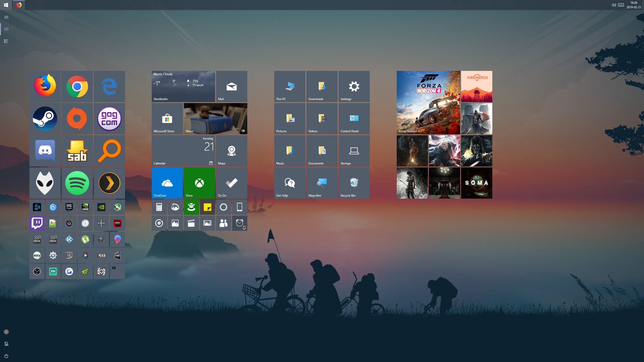Switch to the All apps list view
644x362 pixels.
coord(6,41)
